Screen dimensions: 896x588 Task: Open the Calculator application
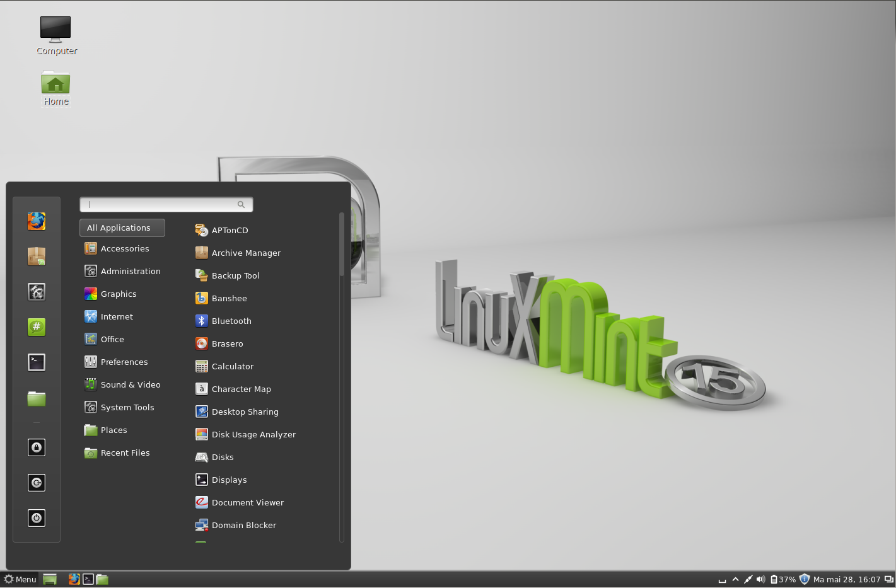224,366
